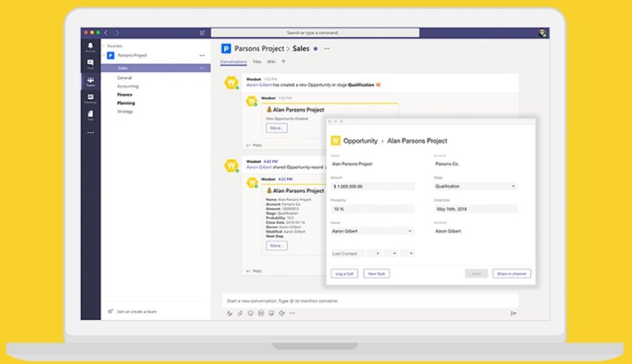Open more compose options ellipsis
The image size is (632, 364).
click(x=292, y=313)
